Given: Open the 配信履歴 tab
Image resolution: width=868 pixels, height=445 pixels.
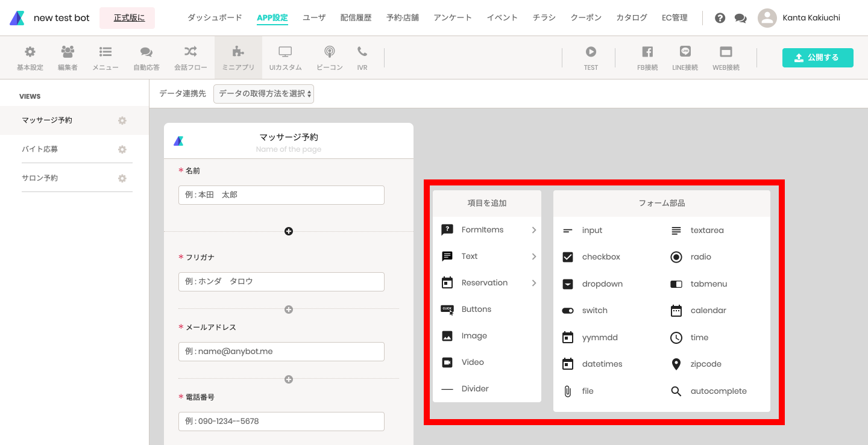Looking at the screenshot, I should pos(356,17).
